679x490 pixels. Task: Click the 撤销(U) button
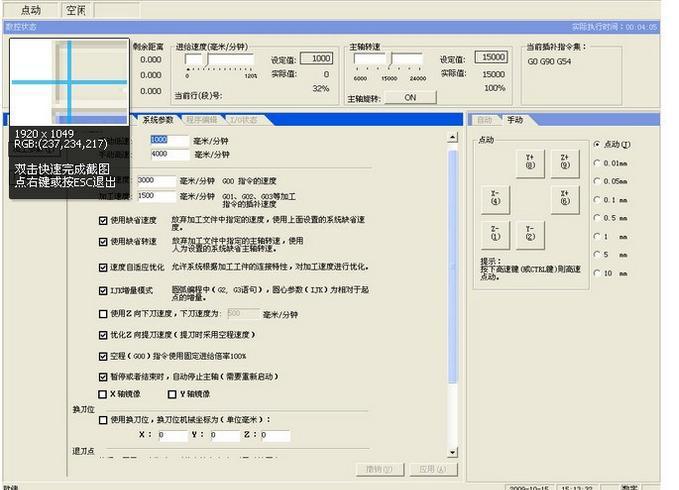click(x=379, y=469)
